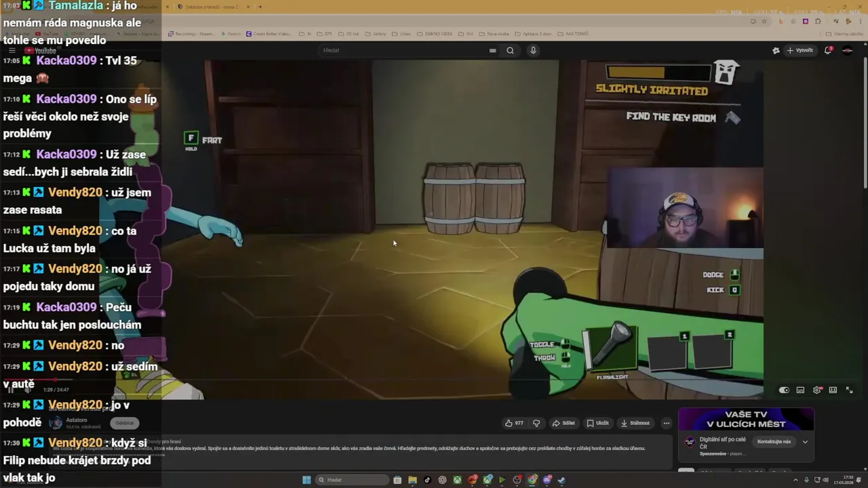The width and height of the screenshot is (868, 488).
Task: Click the Stáhnout download button
Action: coord(635,423)
